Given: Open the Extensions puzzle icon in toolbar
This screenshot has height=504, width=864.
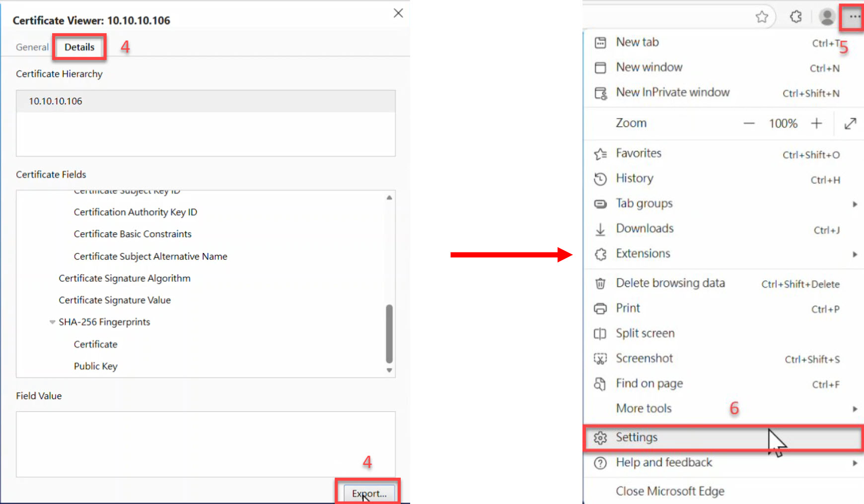Looking at the screenshot, I should (795, 17).
